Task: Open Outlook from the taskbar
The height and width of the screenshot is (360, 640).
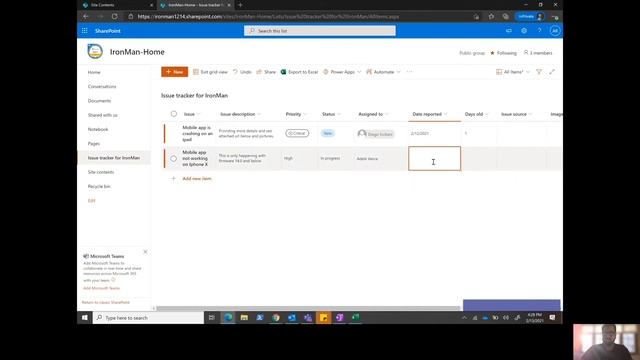Action: (292, 318)
